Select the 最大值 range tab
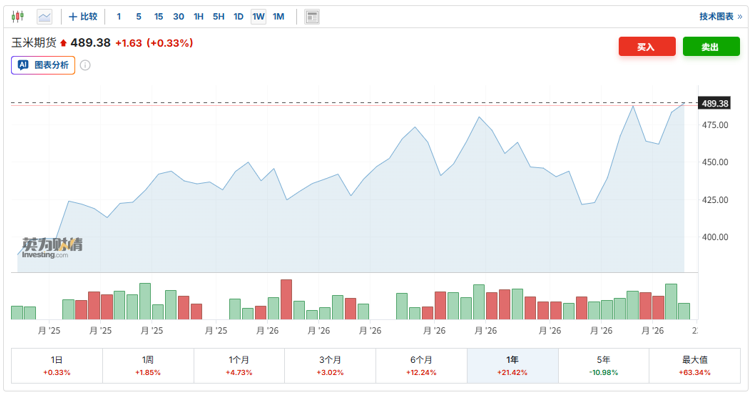Screen dimensions: 753x396 point(695,366)
